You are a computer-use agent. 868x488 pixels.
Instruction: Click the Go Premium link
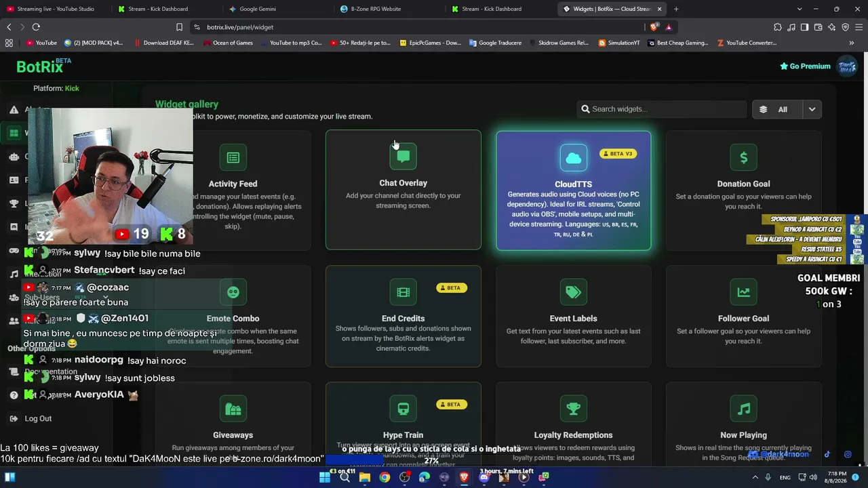805,66
